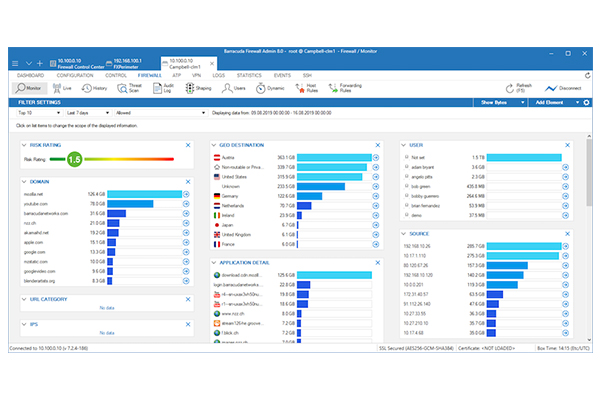Switch to the Dashboard tab
This screenshot has width=600, height=400.
point(30,75)
